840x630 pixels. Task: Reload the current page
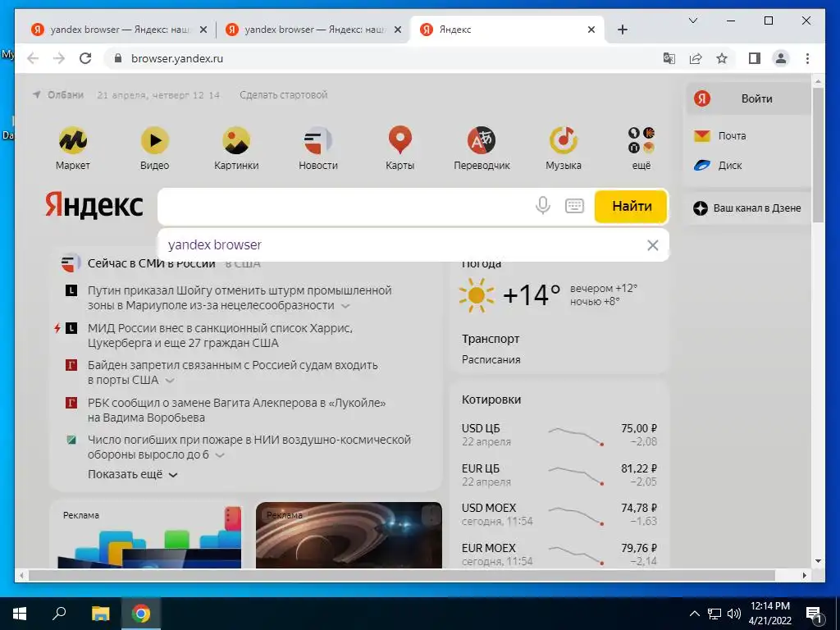85,58
